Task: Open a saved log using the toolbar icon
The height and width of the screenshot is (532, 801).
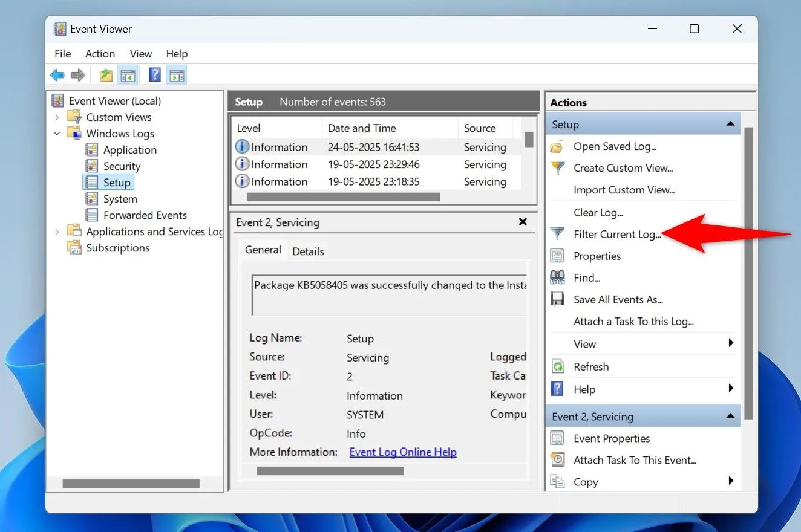Action: (x=105, y=74)
